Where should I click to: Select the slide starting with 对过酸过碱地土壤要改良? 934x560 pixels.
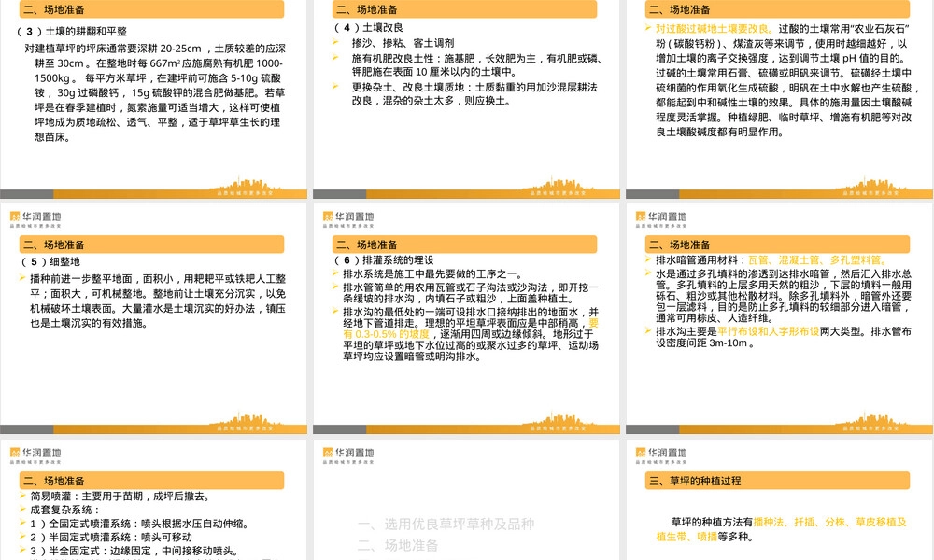(779, 99)
